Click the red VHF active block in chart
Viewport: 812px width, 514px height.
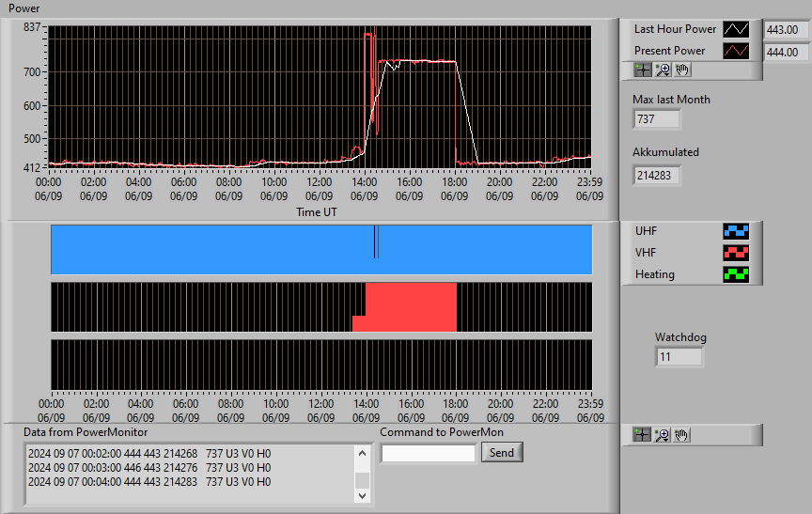point(411,307)
